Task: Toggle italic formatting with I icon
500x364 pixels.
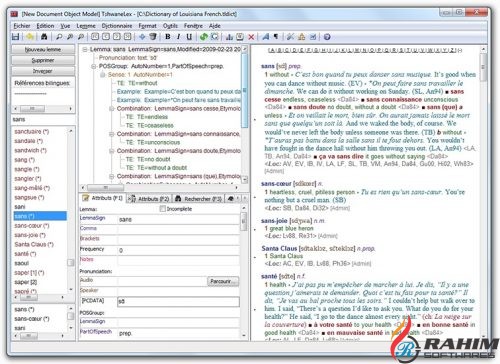Action: click(179, 37)
